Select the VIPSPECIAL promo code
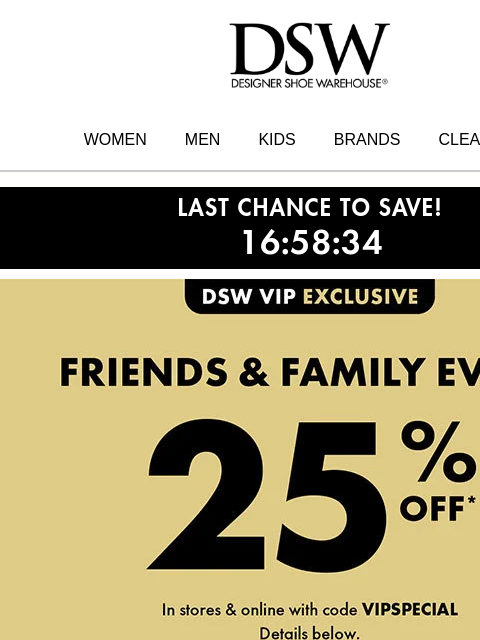Viewport: 480px width, 640px height. click(409, 610)
